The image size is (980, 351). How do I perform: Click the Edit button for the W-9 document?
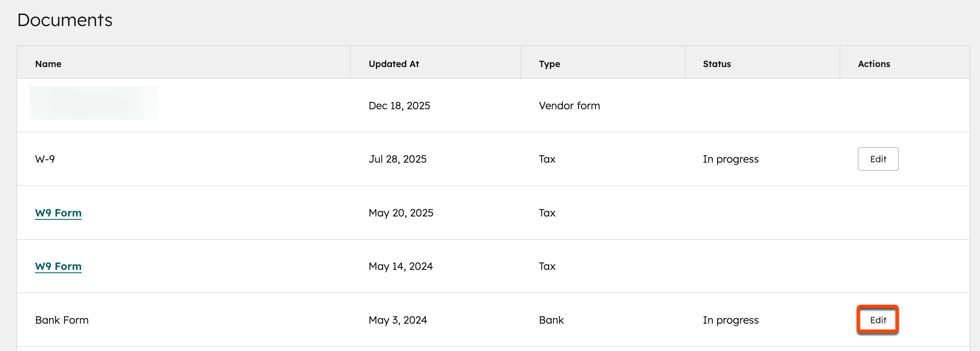(x=878, y=159)
